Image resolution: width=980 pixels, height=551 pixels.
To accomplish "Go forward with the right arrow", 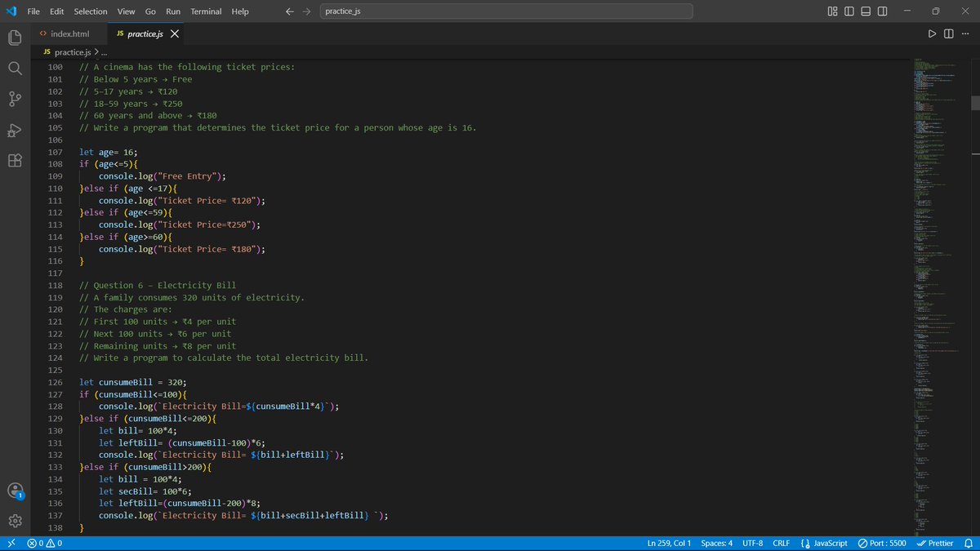I will [x=306, y=11].
